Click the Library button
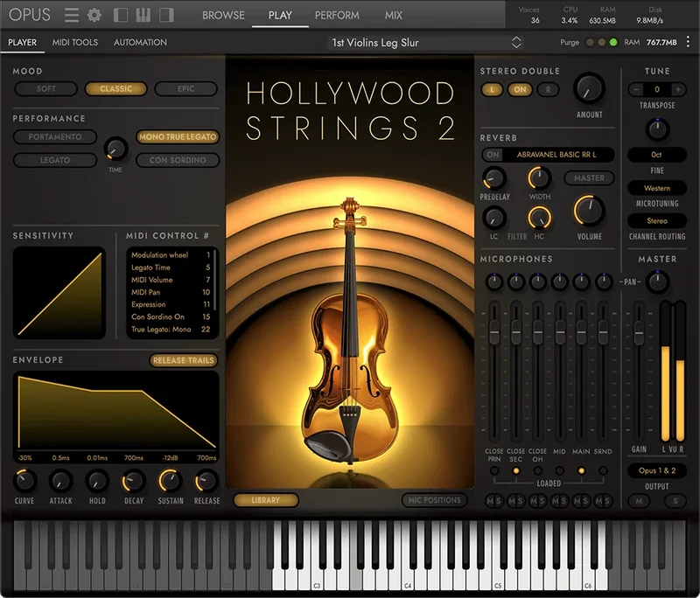The width and height of the screenshot is (700, 598). (265, 500)
